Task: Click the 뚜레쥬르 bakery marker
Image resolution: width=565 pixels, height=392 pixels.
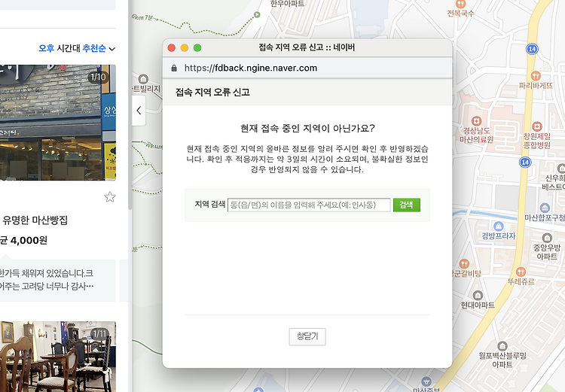Action: 521,272
